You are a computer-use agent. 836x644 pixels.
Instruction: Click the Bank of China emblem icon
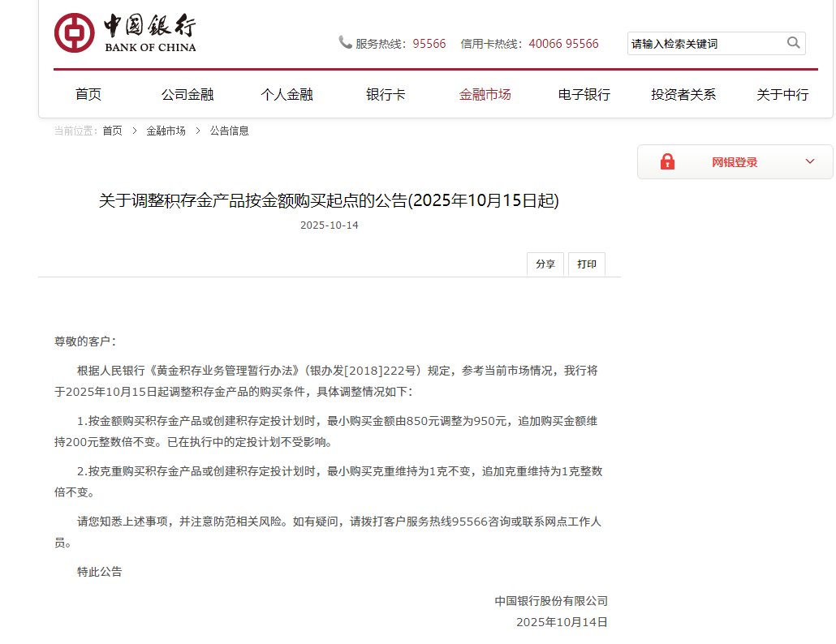pyautogui.click(x=76, y=33)
